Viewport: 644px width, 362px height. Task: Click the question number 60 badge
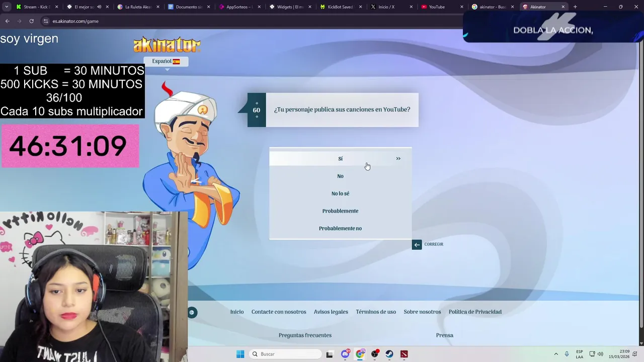pos(257,110)
